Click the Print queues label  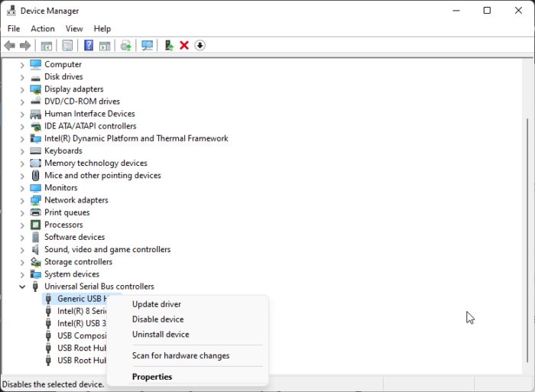67,212
